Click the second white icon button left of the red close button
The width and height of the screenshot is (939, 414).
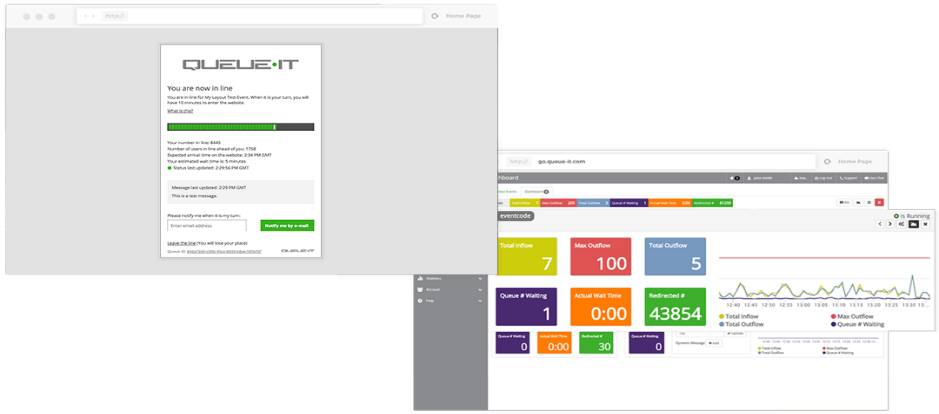(858, 203)
